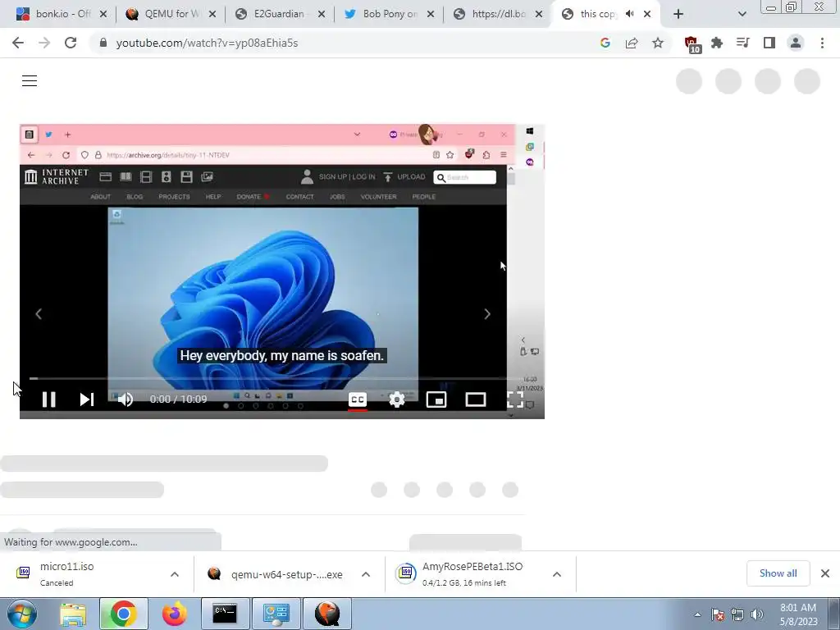840x630 pixels.
Task: Open the QEMU taskbar item
Action: pos(327,614)
